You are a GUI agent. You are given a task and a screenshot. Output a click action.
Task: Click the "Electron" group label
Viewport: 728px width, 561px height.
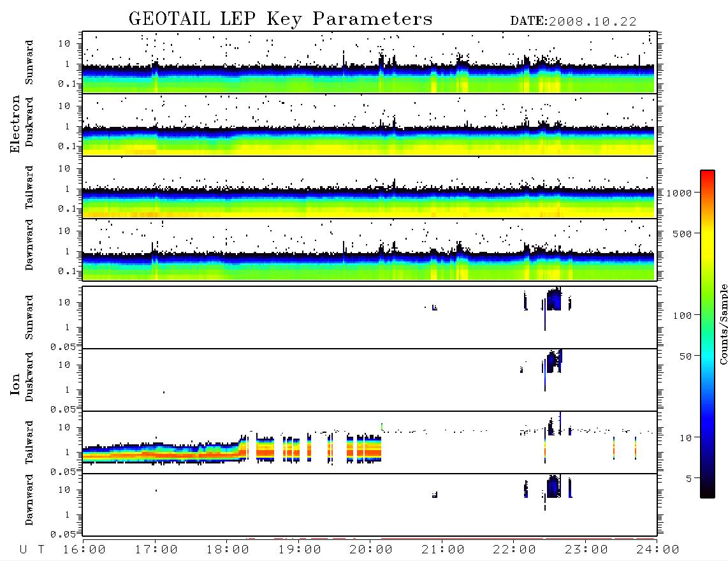tap(15, 124)
